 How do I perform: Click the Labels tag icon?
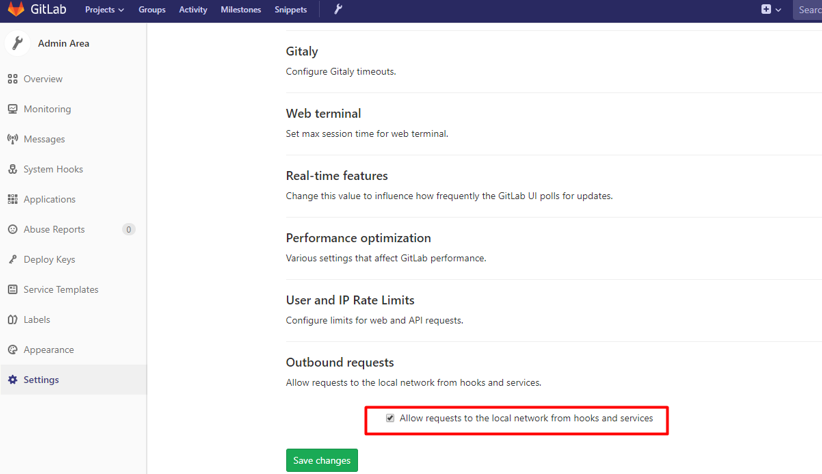(x=13, y=319)
